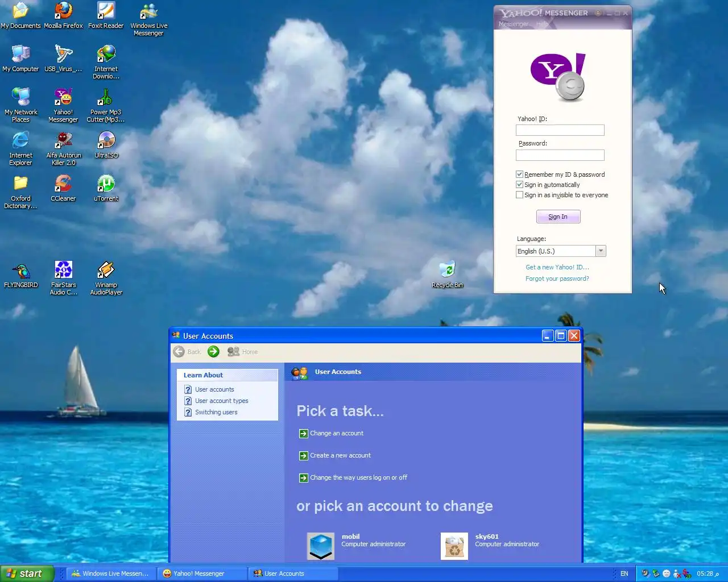Screen dimensions: 728x582
Task: Open the Messenger menu in Yahoo Messenger
Action: coord(513,24)
